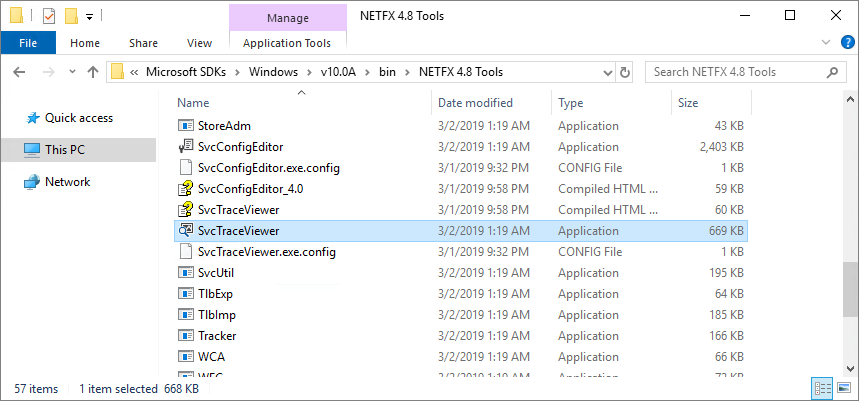Sort files by Type column
Viewport: 859px width, 401px height.
[570, 102]
